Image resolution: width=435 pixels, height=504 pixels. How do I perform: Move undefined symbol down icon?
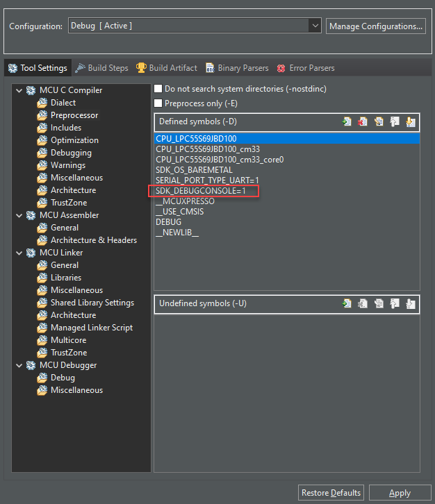point(410,304)
